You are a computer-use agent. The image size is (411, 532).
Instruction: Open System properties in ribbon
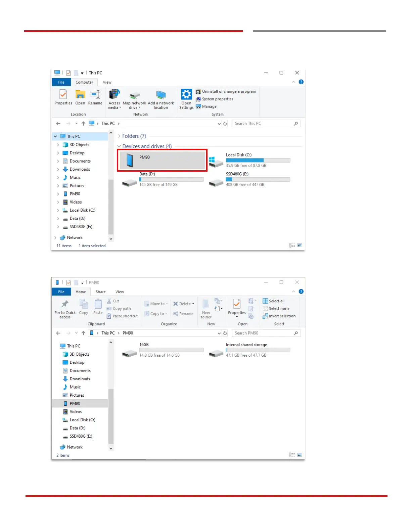[215, 99]
